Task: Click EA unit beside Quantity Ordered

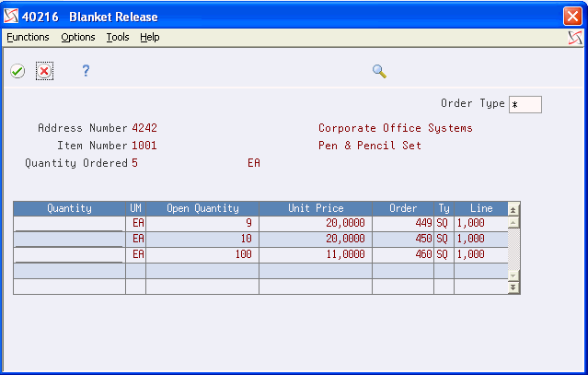Action: (254, 163)
